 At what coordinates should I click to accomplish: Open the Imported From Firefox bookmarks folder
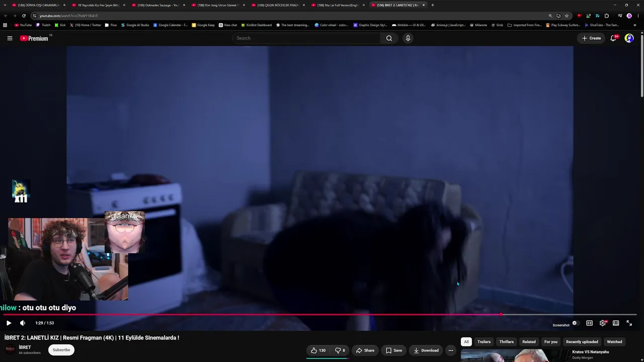525,25
